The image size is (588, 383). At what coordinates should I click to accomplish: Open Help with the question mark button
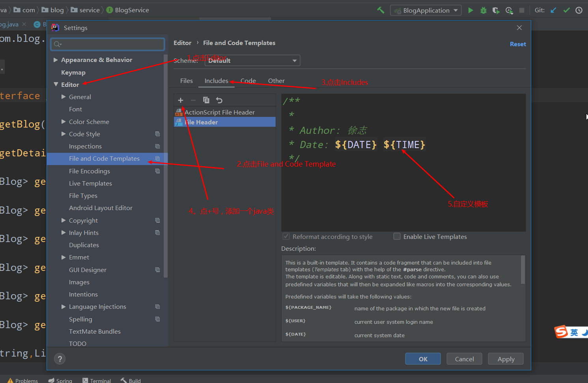pyautogui.click(x=60, y=359)
